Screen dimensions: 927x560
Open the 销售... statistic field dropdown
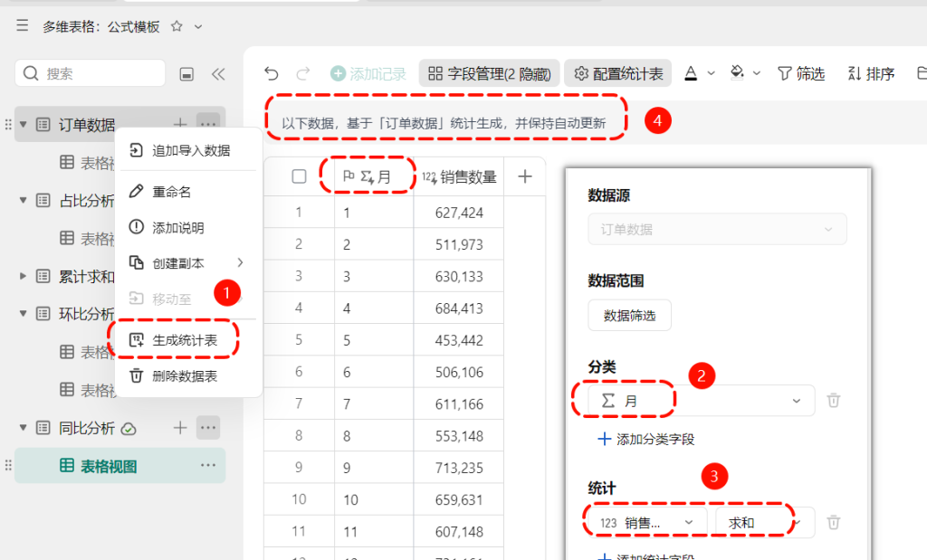pyautogui.click(x=647, y=523)
